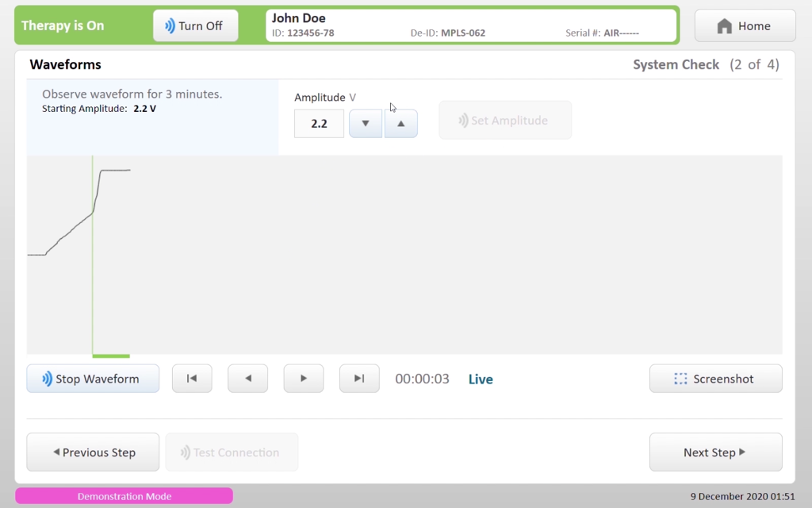Click the Waveforms heading
Viewport: 812px width, 508px height.
tap(65, 65)
